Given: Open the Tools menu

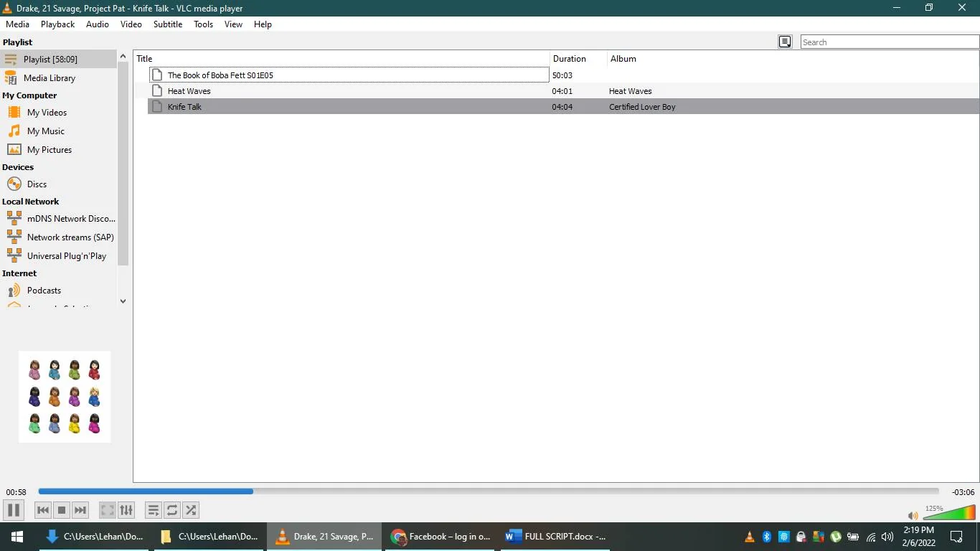Looking at the screenshot, I should click(x=204, y=24).
